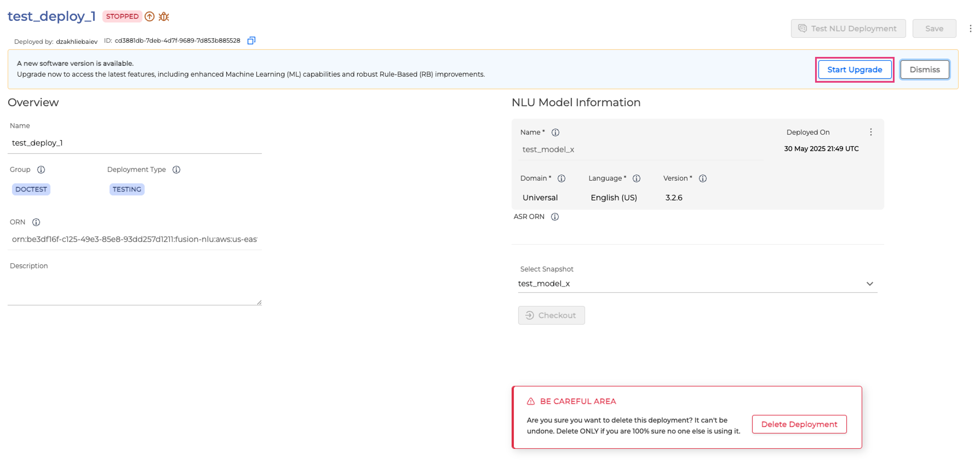This screenshot has width=980, height=468.
Task: Click Language info icon
Action: (637, 178)
